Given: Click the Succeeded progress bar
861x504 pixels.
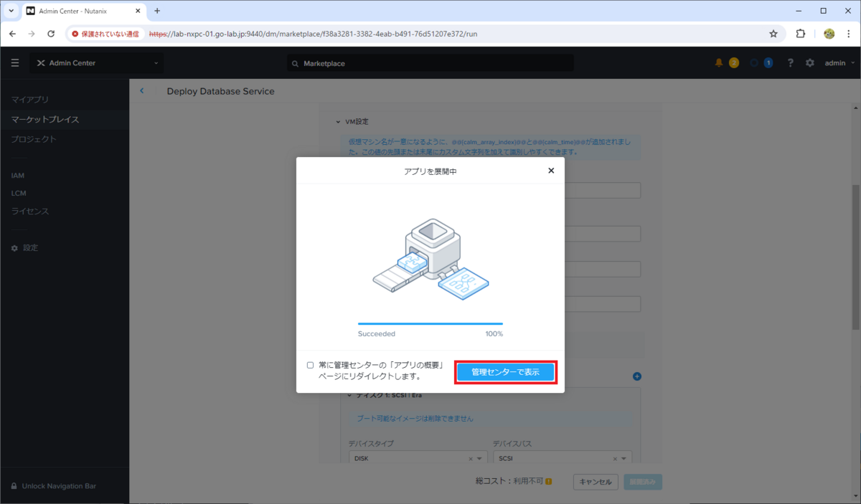Looking at the screenshot, I should (x=430, y=323).
